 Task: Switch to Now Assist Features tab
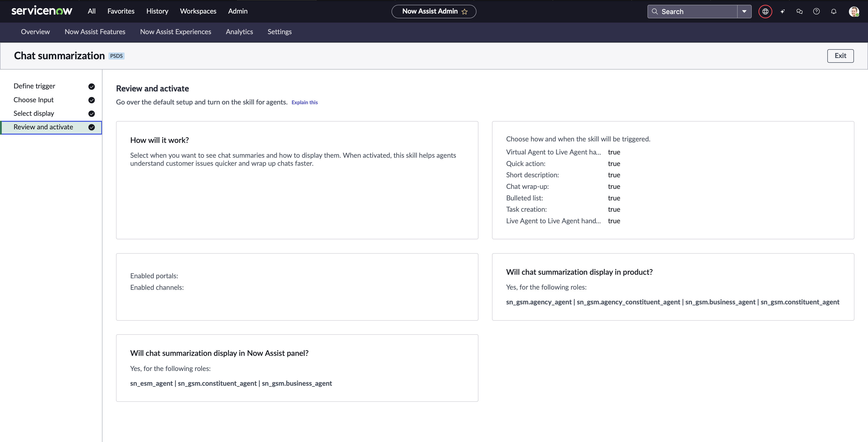click(x=95, y=32)
